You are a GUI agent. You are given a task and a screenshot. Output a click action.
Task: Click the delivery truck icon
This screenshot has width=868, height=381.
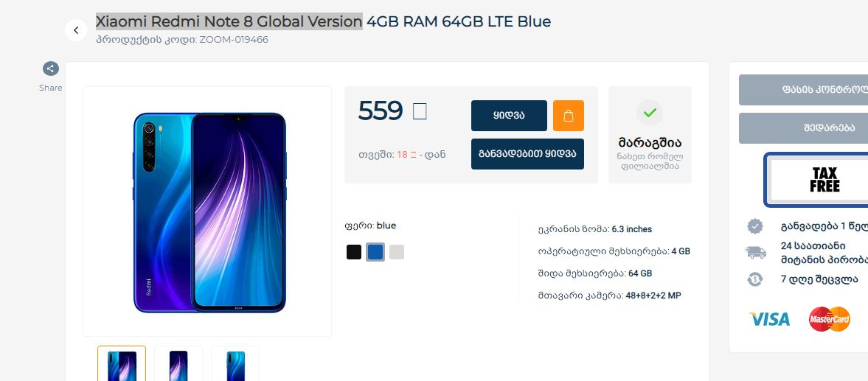click(x=755, y=252)
